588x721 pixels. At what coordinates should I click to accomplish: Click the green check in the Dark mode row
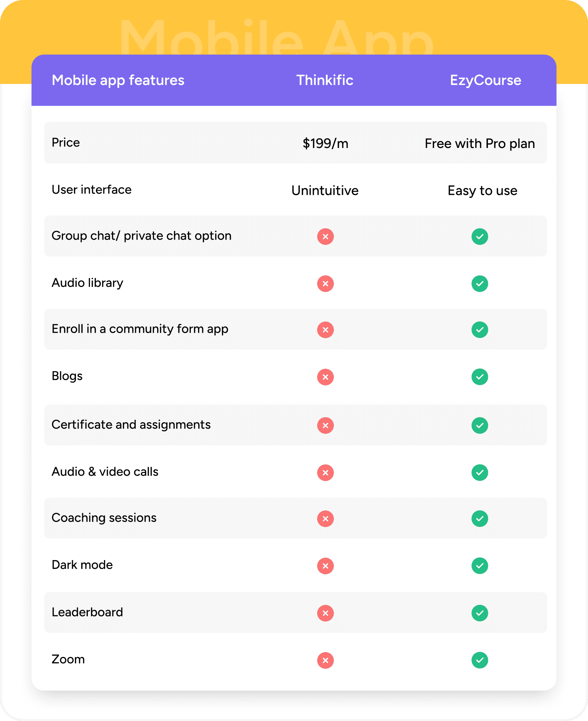point(479,566)
